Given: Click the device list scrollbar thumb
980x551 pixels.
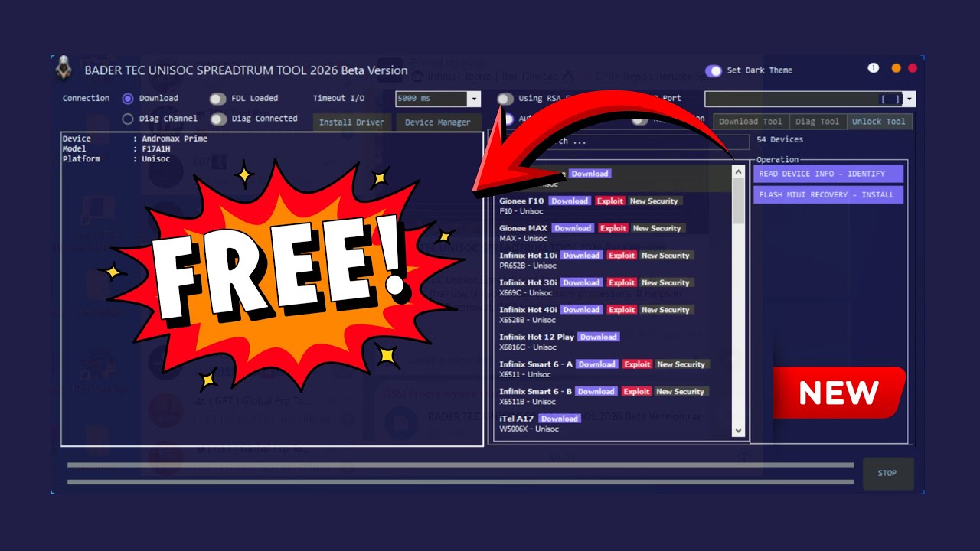Looking at the screenshot, I should (739, 201).
